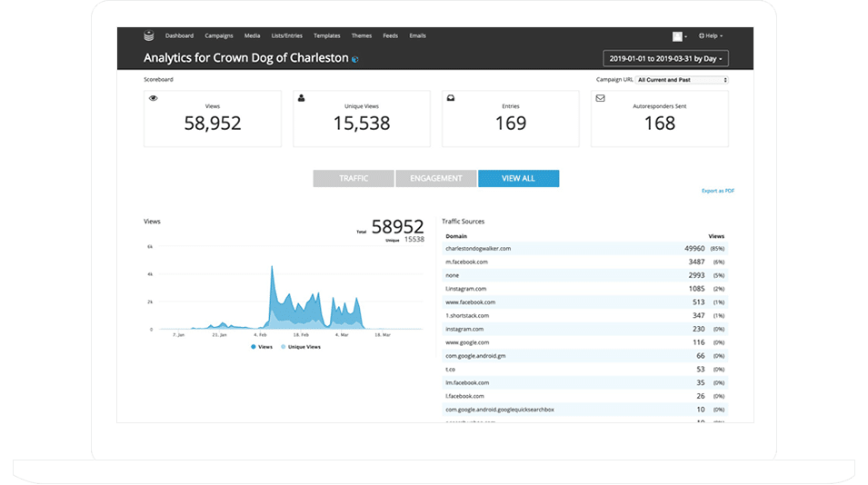Open the Help dropdown menu
Screen dimensions: 868x485
coord(711,36)
